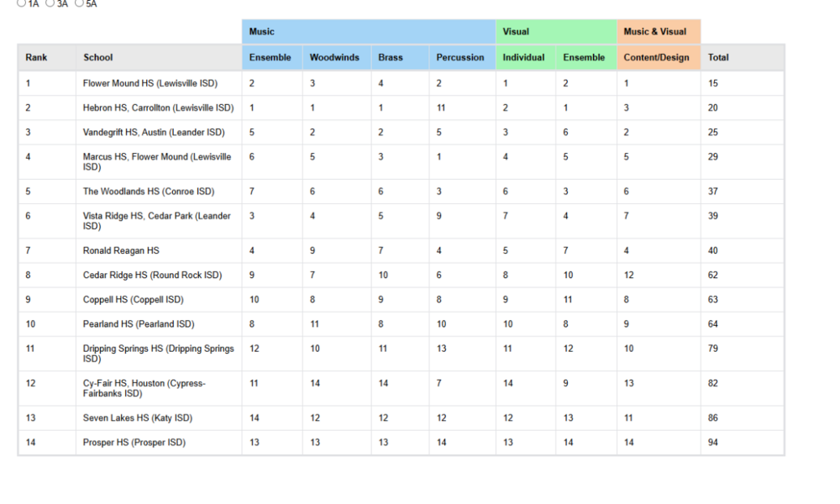Click the Total column header
The height and width of the screenshot is (504, 840).
[718, 57]
